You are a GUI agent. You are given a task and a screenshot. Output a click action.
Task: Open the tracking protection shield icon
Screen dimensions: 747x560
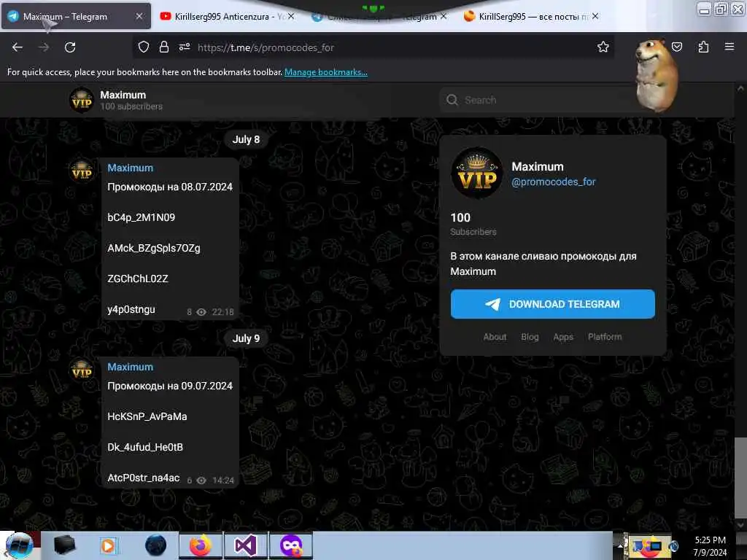pyautogui.click(x=144, y=47)
